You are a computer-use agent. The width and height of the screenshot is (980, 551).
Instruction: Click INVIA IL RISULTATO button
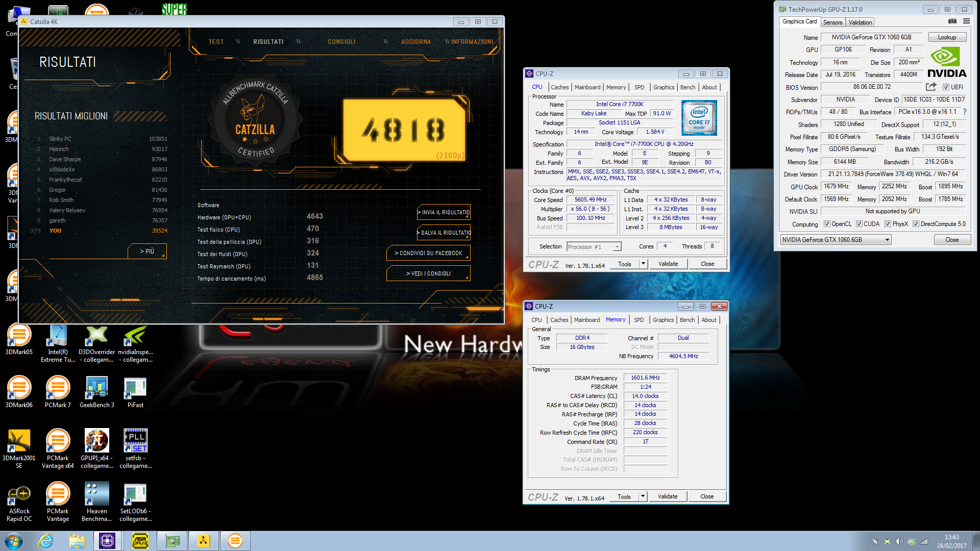point(444,212)
